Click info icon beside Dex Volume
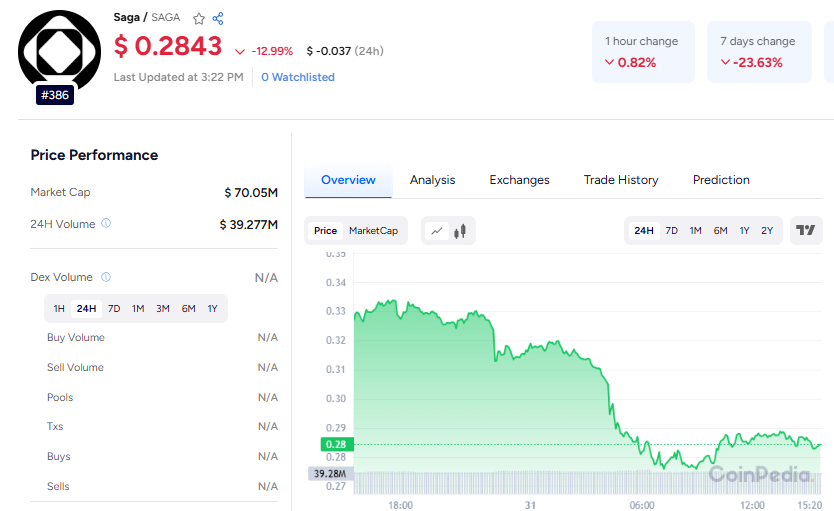 (106, 277)
